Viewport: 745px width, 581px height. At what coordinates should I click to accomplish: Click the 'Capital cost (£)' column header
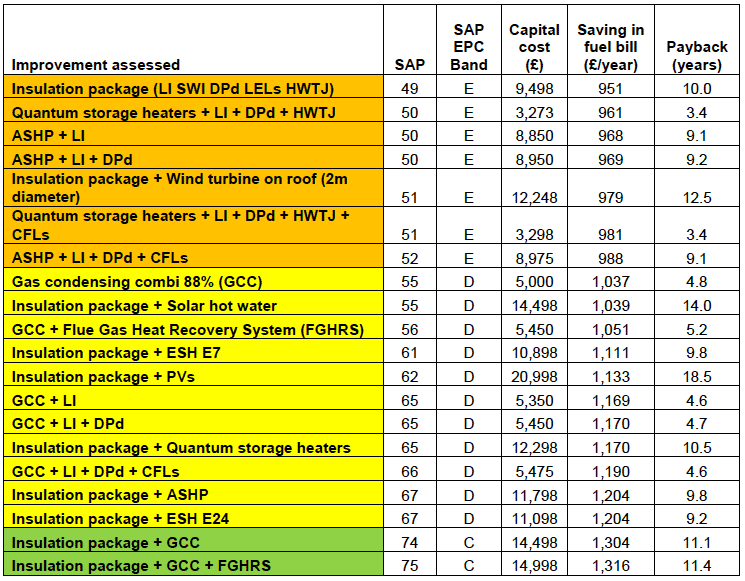pos(534,47)
